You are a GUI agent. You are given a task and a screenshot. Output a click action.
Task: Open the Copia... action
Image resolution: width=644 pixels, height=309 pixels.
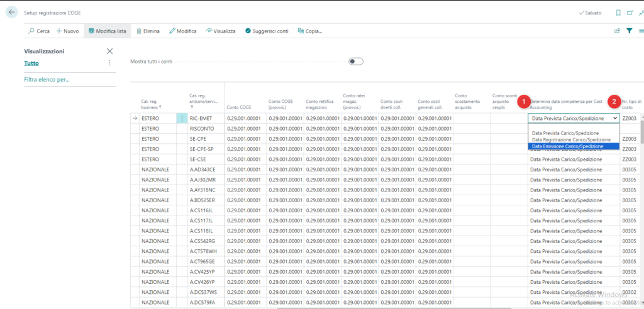pos(309,31)
